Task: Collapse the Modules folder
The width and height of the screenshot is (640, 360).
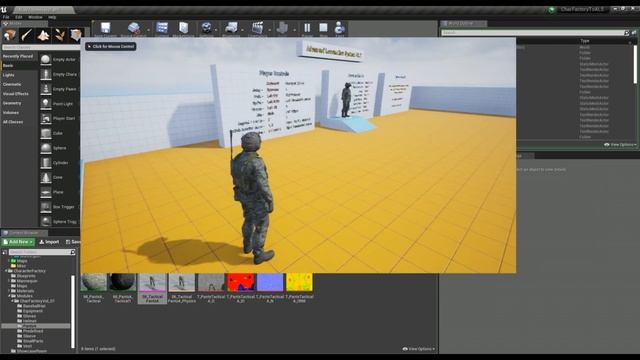Action: click(9, 296)
